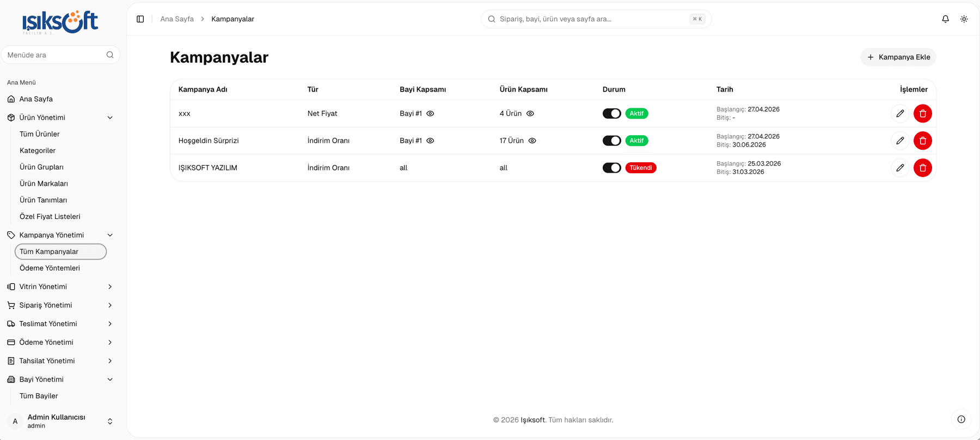
Task: Collapse Kampanya Yönetimi with its chevron
Action: [x=110, y=235]
